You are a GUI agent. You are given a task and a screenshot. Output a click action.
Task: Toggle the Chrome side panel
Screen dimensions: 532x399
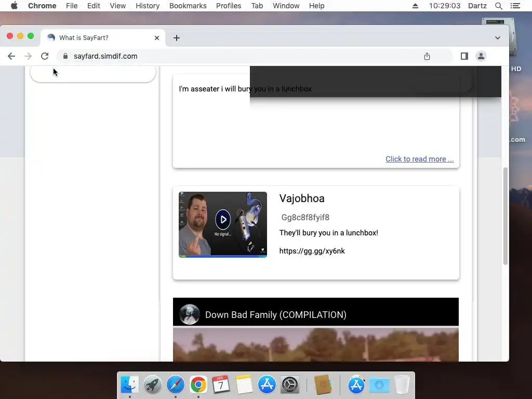[464, 56]
